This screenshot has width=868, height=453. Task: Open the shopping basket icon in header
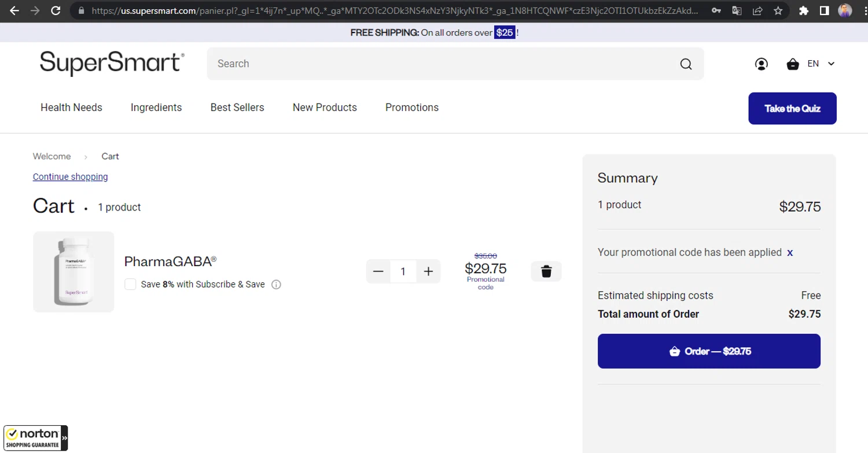tap(793, 64)
